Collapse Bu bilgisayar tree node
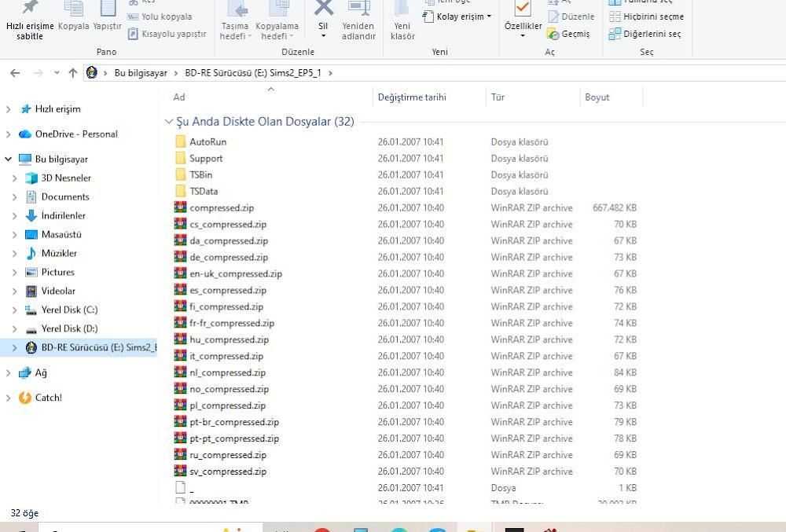 point(8,160)
